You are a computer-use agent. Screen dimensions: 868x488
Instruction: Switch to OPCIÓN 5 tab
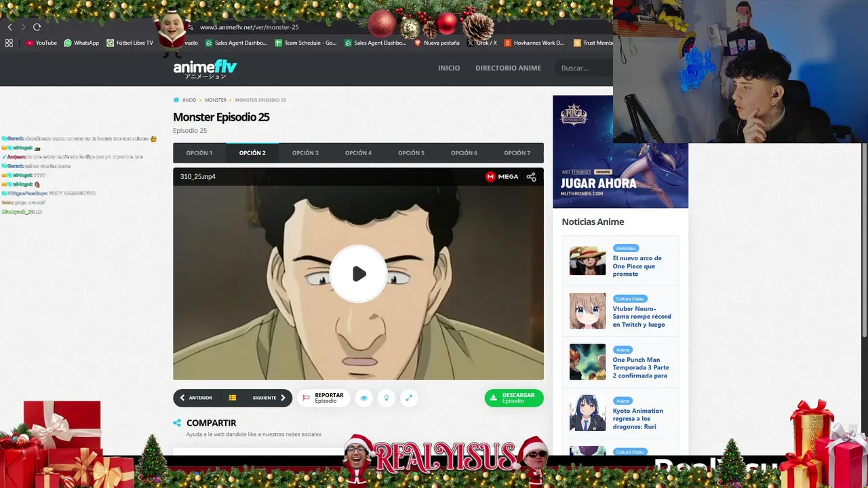(x=411, y=153)
